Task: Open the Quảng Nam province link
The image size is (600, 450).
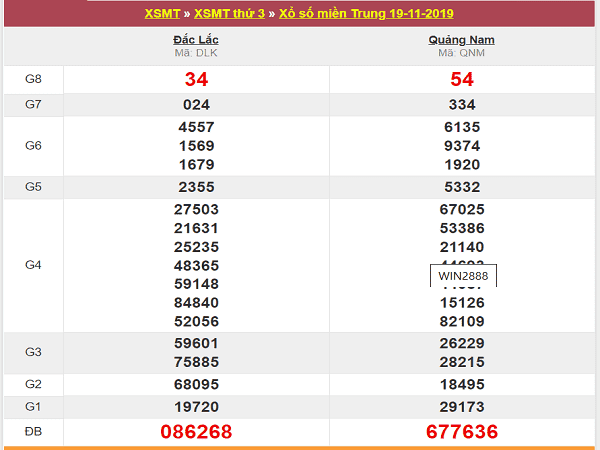Action: (462, 40)
